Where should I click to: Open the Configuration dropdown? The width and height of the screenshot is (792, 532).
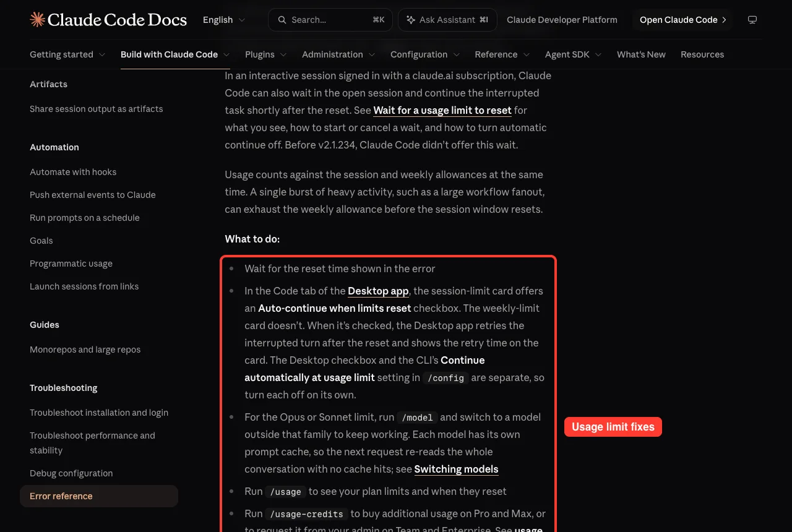[x=425, y=54]
